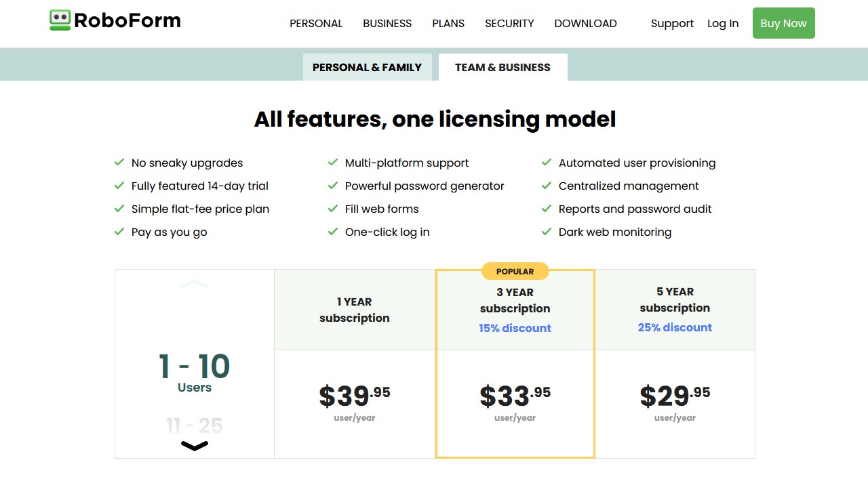This screenshot has height=477, width=868.
Task: Click the yellow POPULAR badge
Action: click(515, 271)
